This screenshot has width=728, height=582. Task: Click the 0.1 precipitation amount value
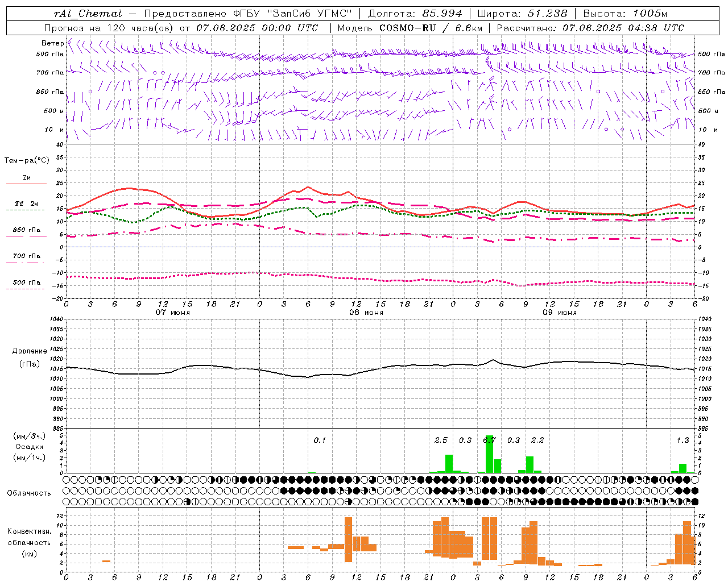pyautogui.click(x=320, y=440)
